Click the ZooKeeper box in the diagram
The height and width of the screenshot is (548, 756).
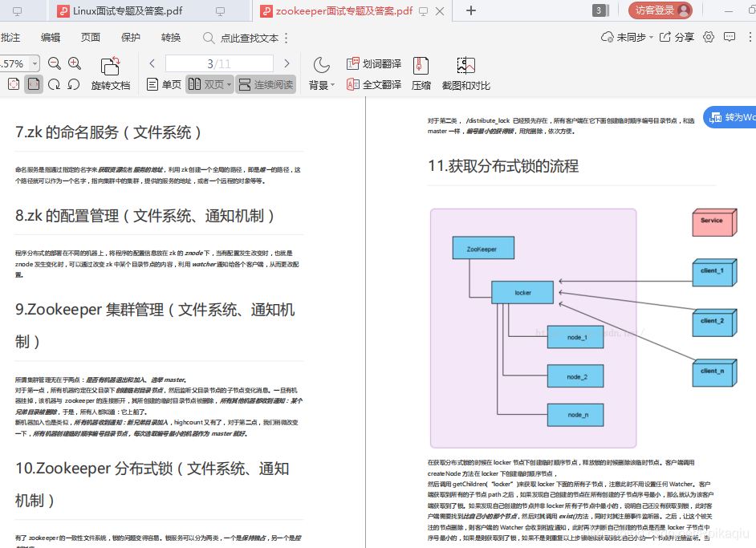pos(483,248)
